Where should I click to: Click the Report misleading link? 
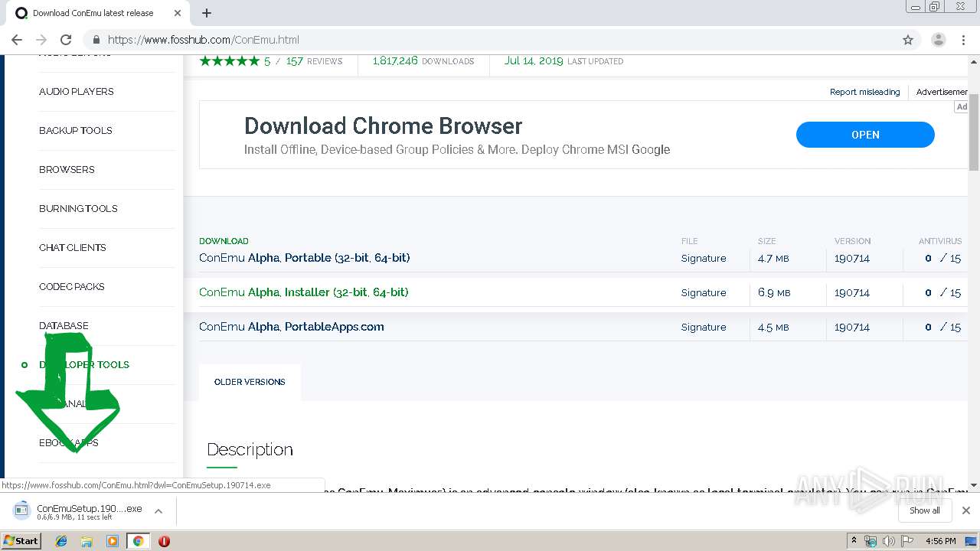point(864,92)
